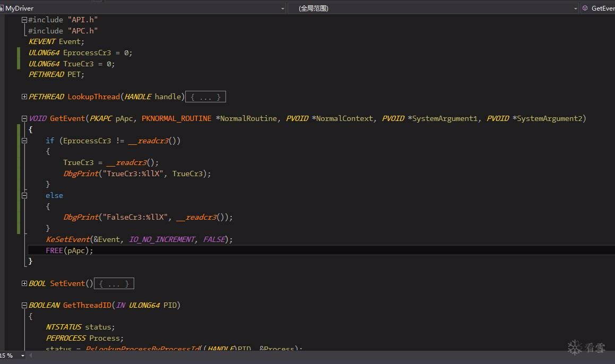The width and height of the screenshot is (615, 364).
Task: Click the SetEvent function name
Action: pos(67,283)
